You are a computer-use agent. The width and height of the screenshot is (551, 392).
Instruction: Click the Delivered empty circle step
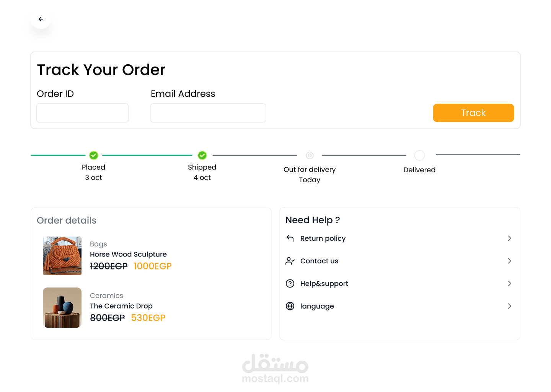(419, 155)
